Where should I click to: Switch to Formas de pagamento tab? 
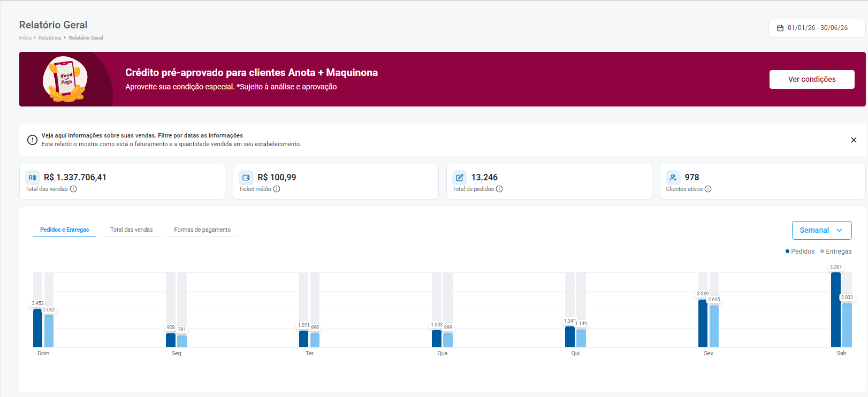(x=202, y=230)
